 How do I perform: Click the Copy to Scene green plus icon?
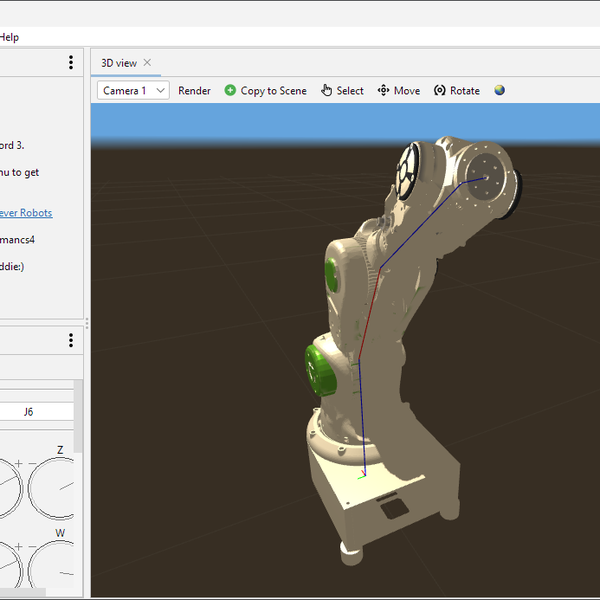[230, 90]
